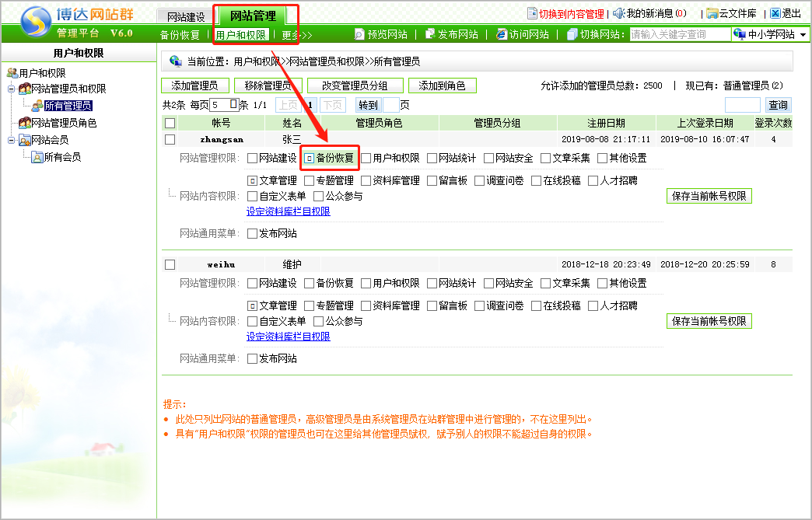Switch to the 网站建设 tab
This screenshot has height=520, width=812.
point(186,16)
